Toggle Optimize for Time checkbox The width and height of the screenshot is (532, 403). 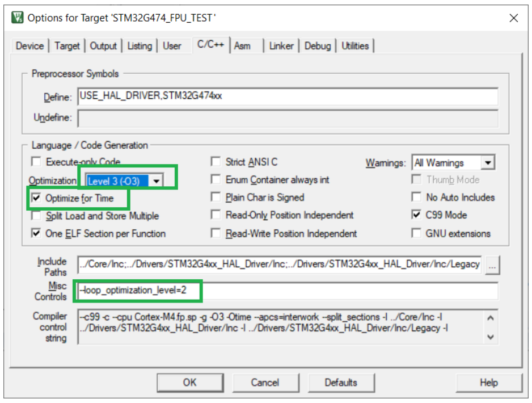coord(36,198)
